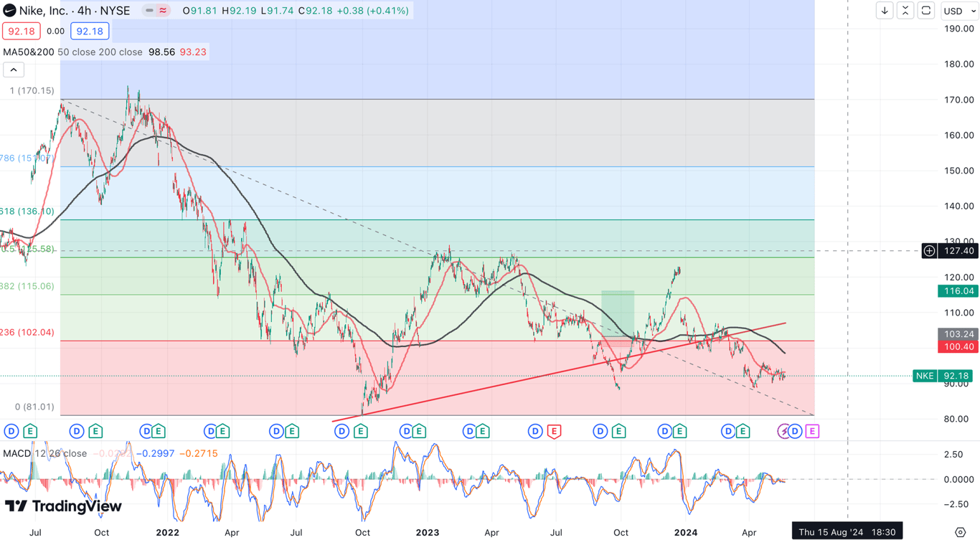Select the MA50&200 indicator legend
This screenshot has width=980, height=540.
pyautogui.click(x=28, y=52)
